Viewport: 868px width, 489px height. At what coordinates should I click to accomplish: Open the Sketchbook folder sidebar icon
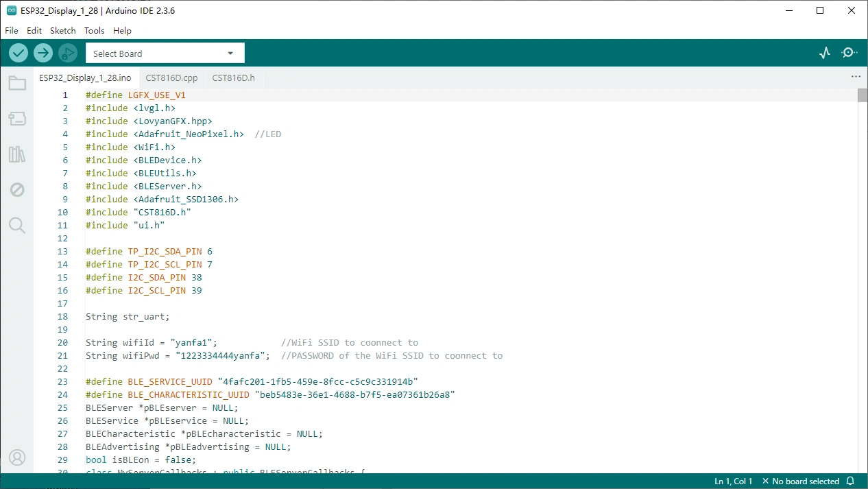(16, 84)
